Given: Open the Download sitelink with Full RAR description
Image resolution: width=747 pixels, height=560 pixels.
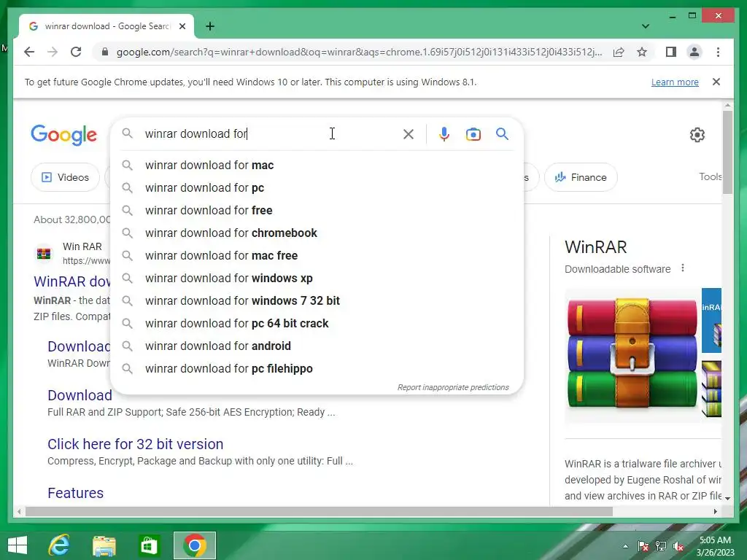Looking at the screenshot, I should pos(80,395).
